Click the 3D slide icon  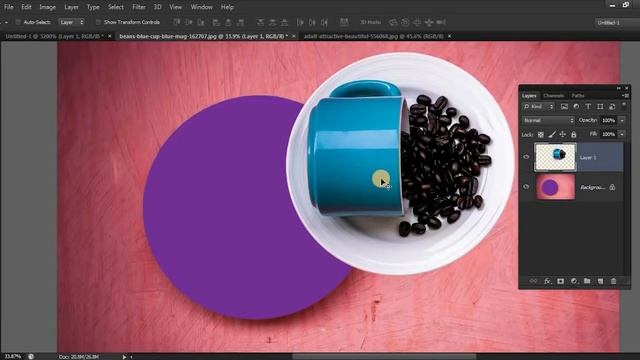(x=429, y=22)
